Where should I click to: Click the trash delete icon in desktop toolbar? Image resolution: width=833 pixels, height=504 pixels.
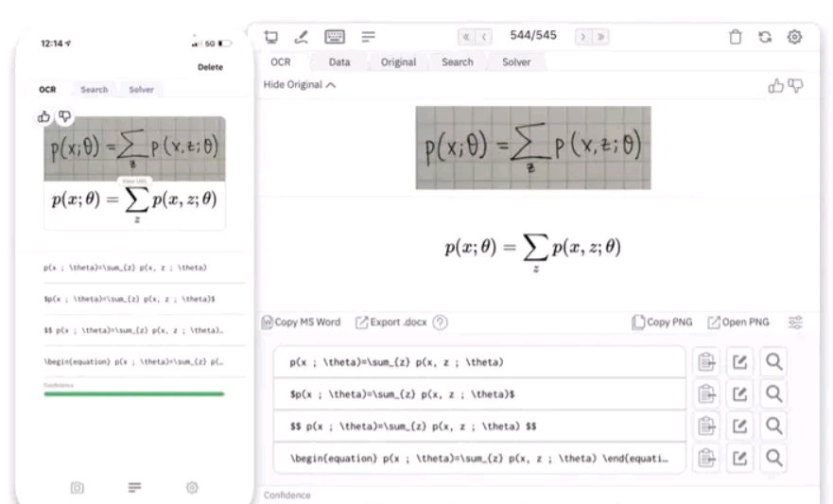736,37
